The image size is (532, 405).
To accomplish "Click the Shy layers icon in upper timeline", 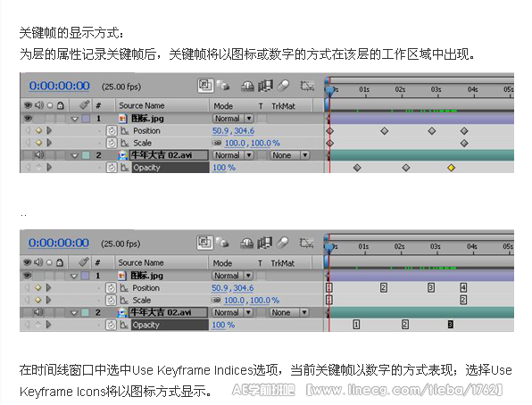I will tap(247, 87).
